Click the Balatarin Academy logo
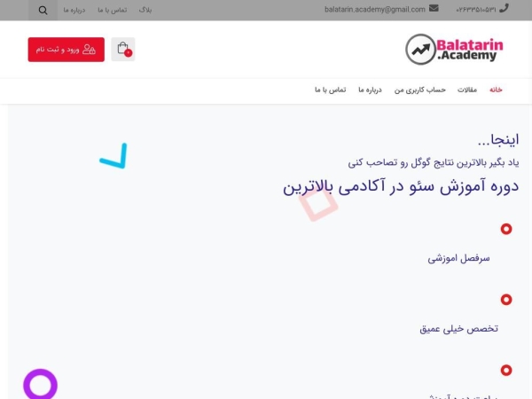 pos(454,50)
